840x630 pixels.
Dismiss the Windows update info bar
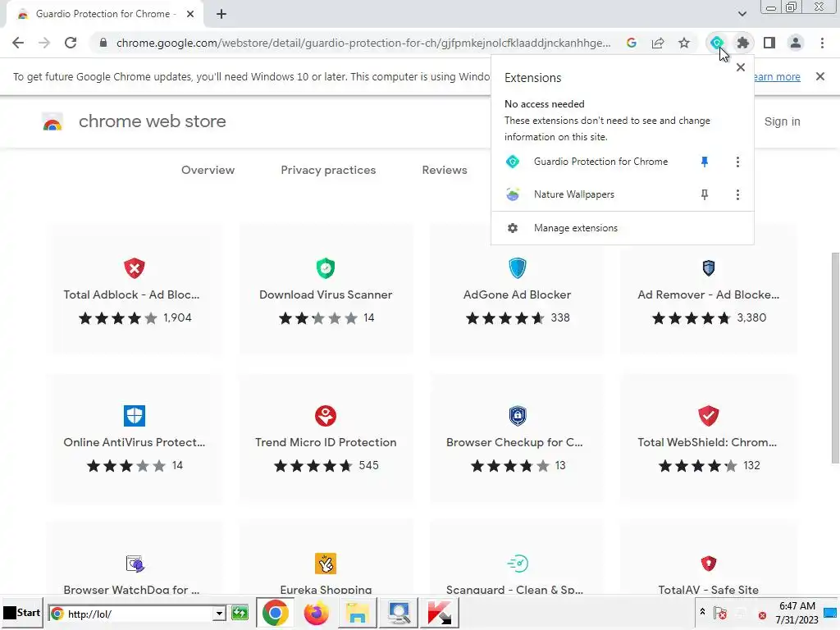[820, 76]
